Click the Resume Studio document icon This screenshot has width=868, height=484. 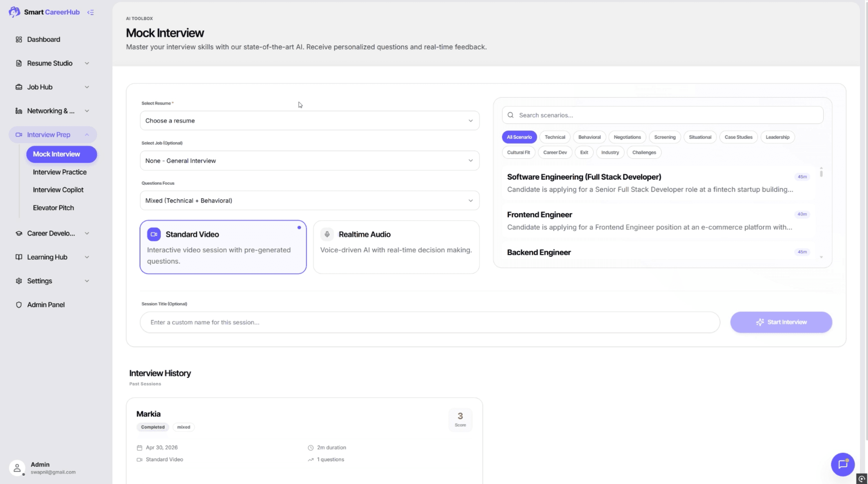click(18, 63)
